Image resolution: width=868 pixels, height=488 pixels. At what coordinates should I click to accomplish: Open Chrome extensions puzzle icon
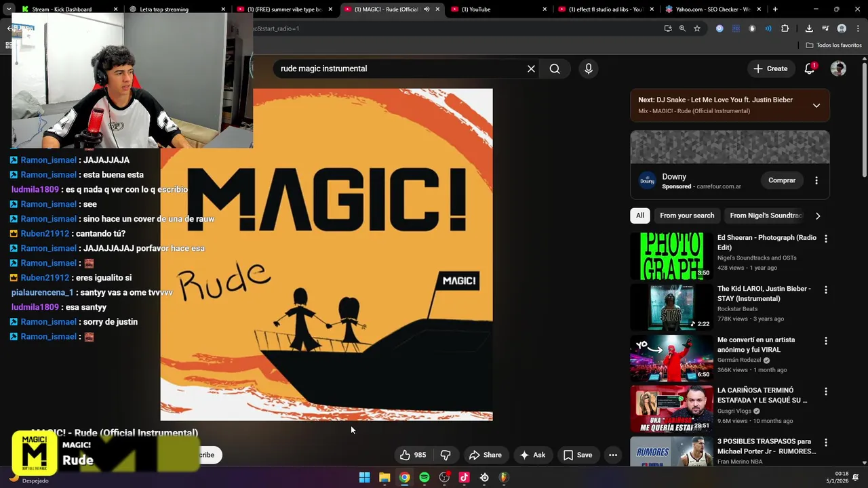coord(785,28)
